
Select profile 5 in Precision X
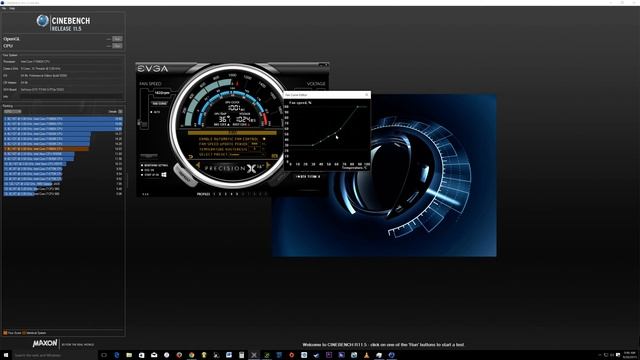click(237, 194)
